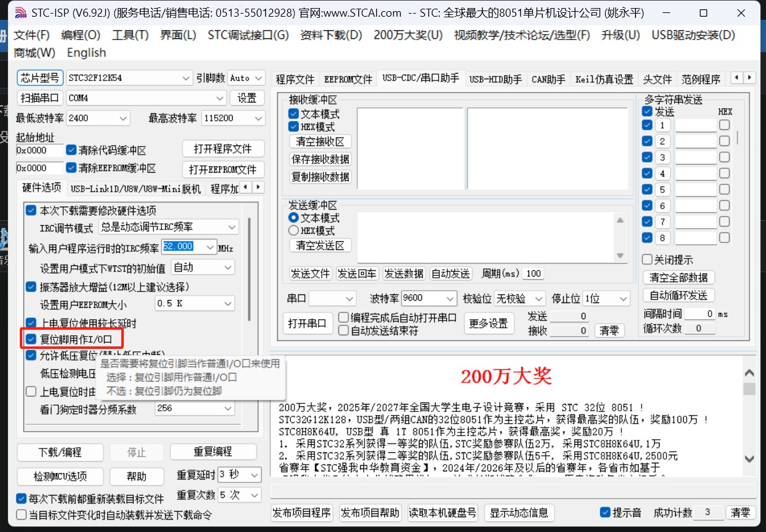
Task: Click the 检测MCU选项 button
Action: pyautogui.click(x=60, y=476)
